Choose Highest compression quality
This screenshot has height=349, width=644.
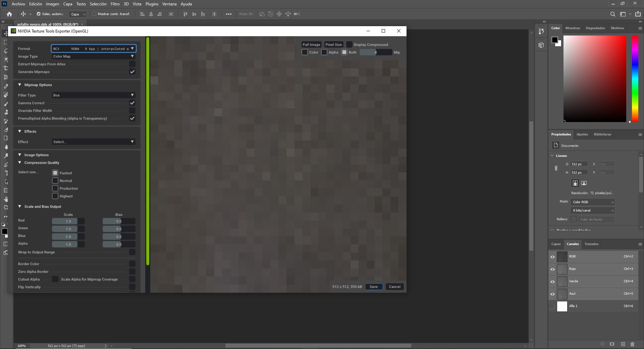click(x=55, y=196)
